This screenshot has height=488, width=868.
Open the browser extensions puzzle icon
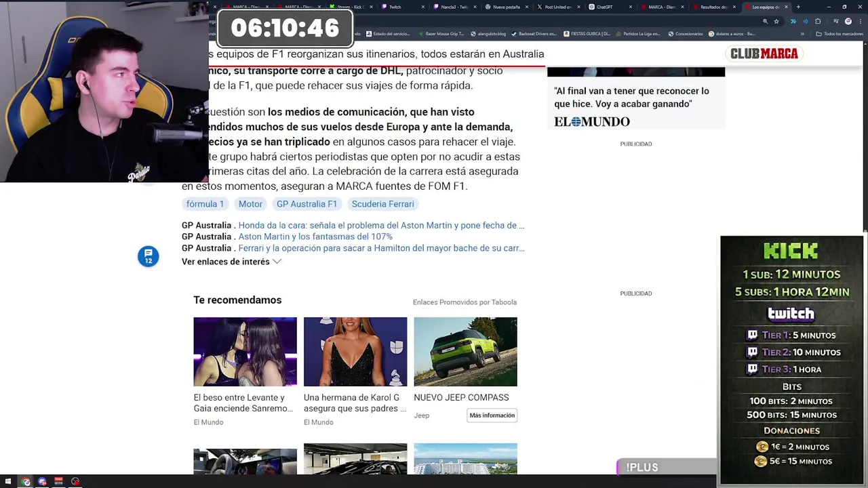tap(818, 21)
